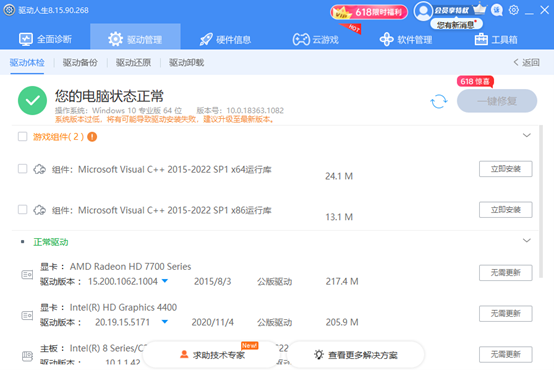Collapse the 正常驱动 section chevron
Image resolution: width=554 pixels, height=370 pixels.
point(526,240)
